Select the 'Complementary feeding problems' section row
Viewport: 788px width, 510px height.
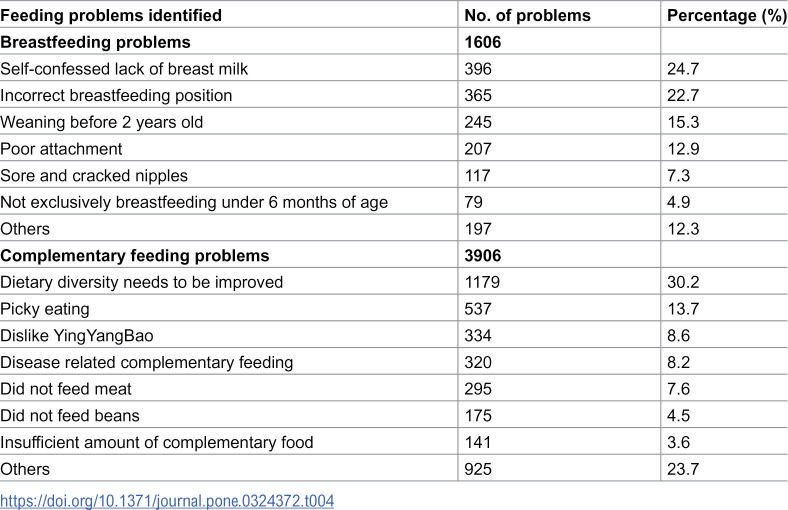click(394, 255)
